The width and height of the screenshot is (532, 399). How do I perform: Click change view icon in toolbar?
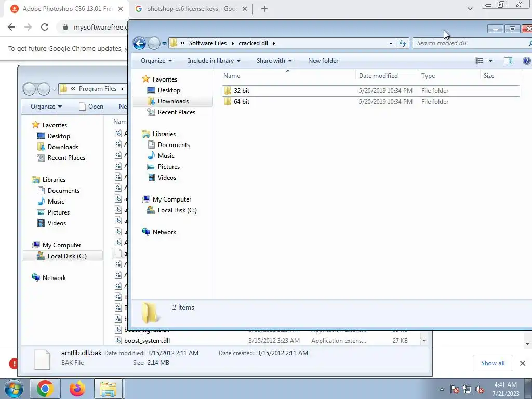click(479, 61)
